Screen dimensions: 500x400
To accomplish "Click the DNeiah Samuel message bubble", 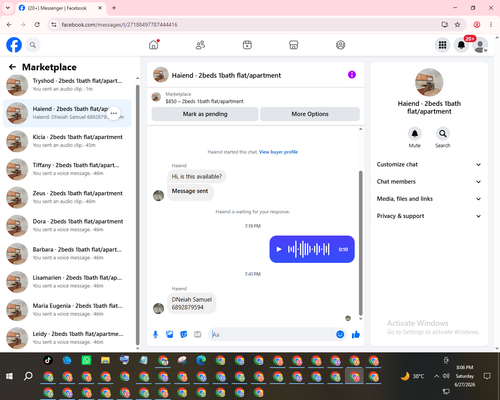I will click(x=192, y=303).
